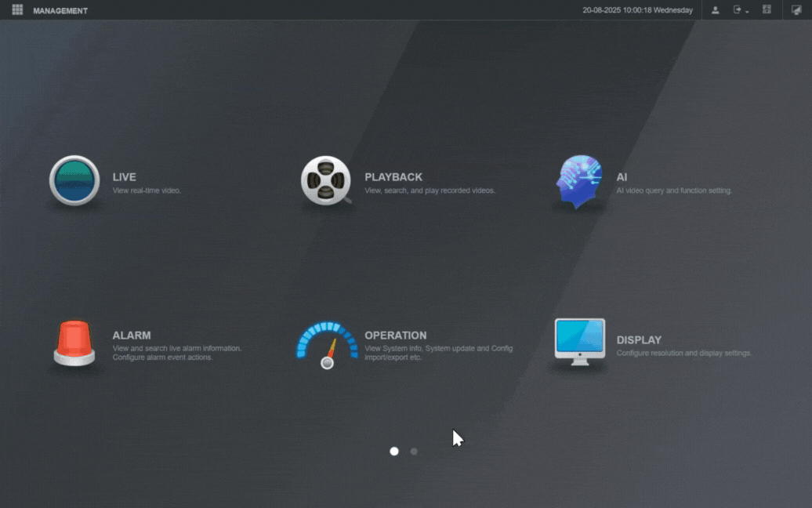Screen dimensions: 812x508
Task: Open the ALARM red siren icon
Action: (x=74, y=343)
